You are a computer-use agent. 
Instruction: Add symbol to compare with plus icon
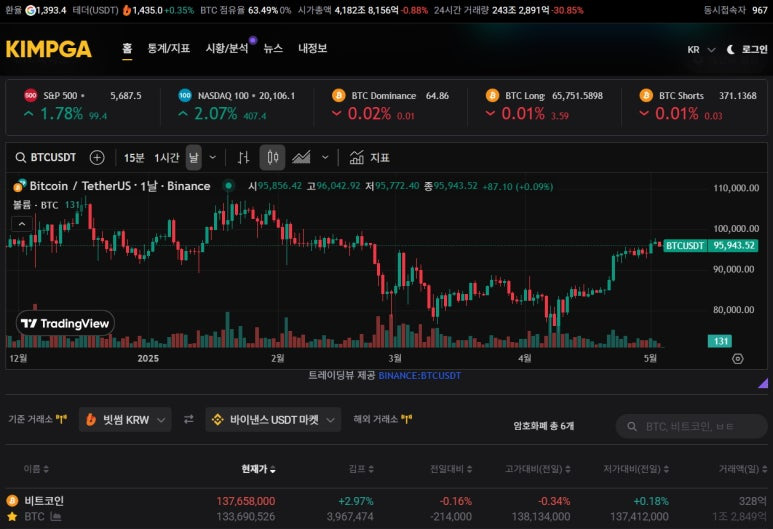click(97, 157)
